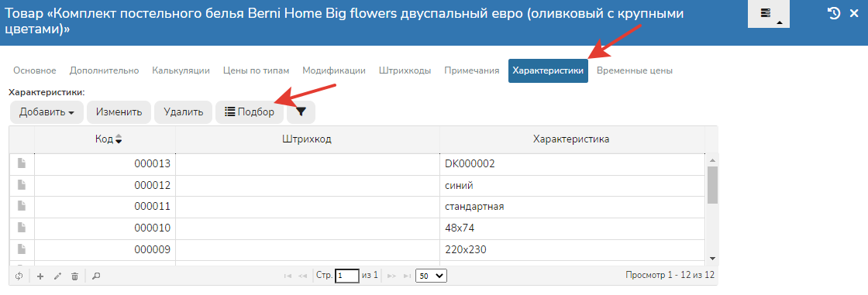The image size is (868, 295).
Task: Switch to the Примечания tab
Action: click(x=472, y=70)
